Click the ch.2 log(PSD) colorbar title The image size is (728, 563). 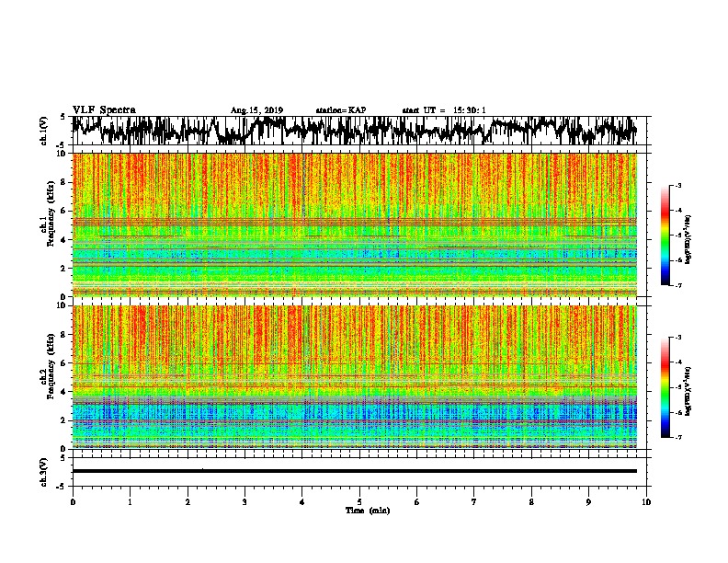(688, 391)
